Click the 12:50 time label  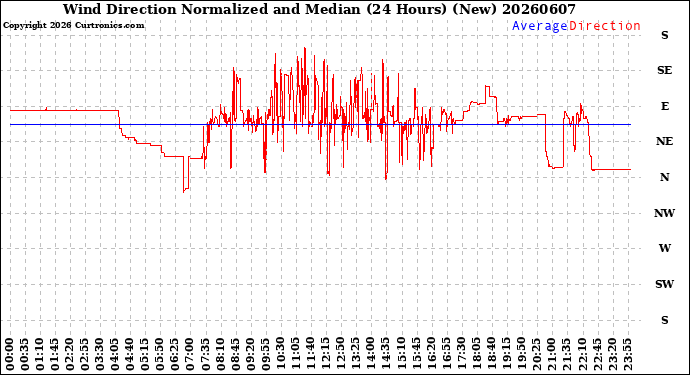pos(341,354)
